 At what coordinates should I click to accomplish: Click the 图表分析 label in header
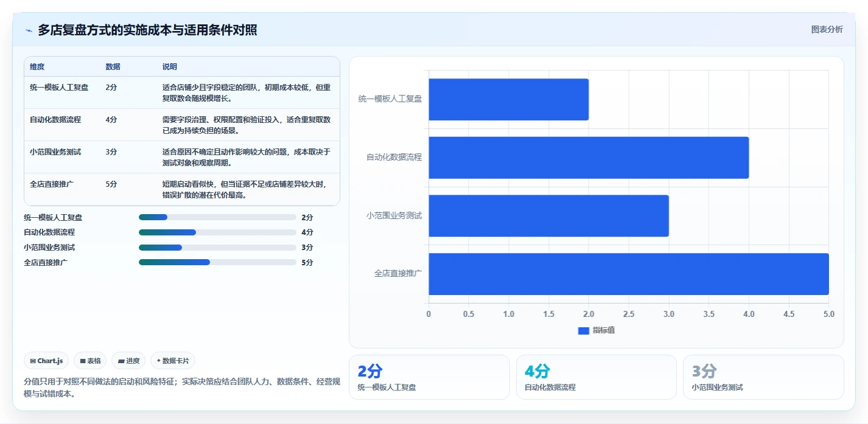point(827,29)
